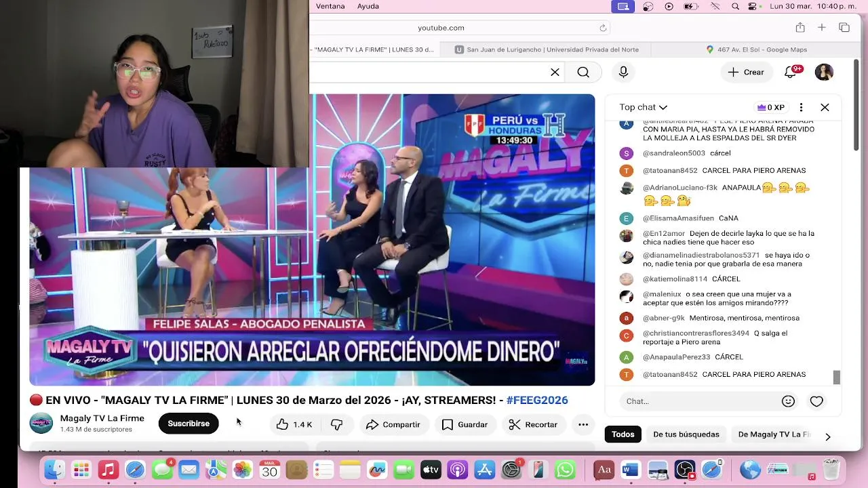This screenshot has width=868, height=488.
Task: Open the chat emoji picker
Action: coord(788,401)
